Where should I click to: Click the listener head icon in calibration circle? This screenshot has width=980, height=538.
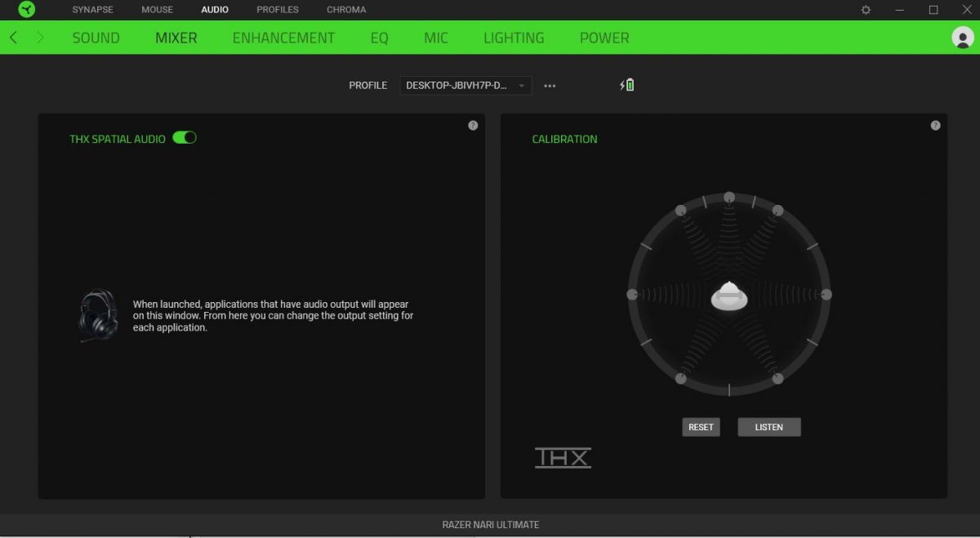click(x=728, y=296)
